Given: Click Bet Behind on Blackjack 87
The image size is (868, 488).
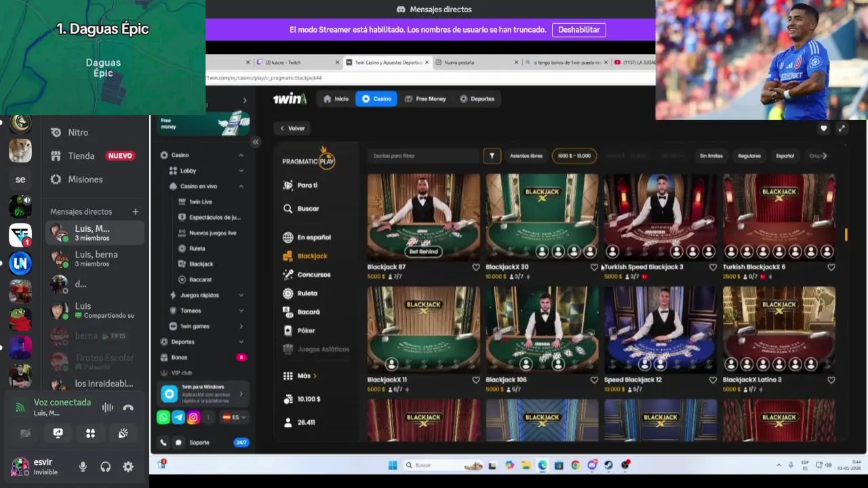Looking at the screenshot, I should [423, 251].
